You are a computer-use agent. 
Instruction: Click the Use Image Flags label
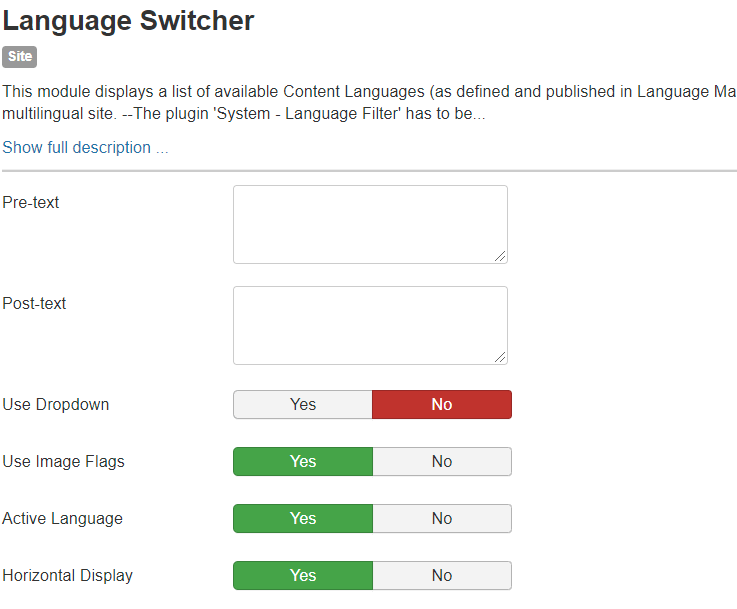pos(63,462)
